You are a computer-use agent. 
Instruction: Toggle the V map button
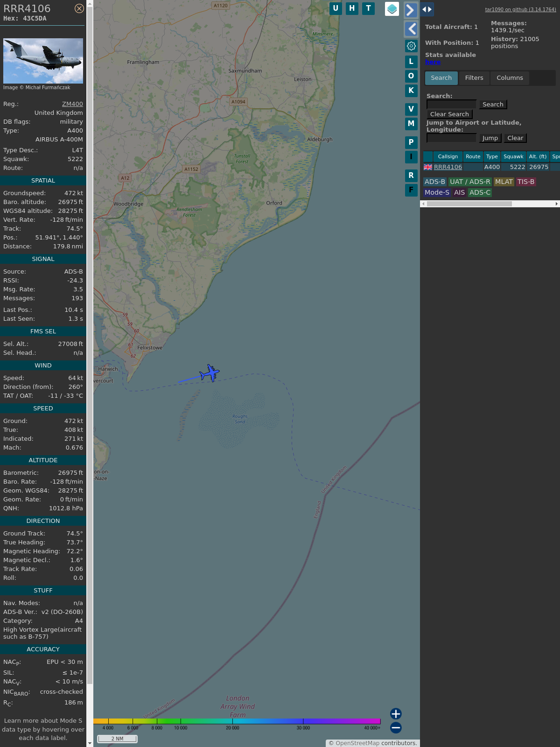click(x=411, y=109)
